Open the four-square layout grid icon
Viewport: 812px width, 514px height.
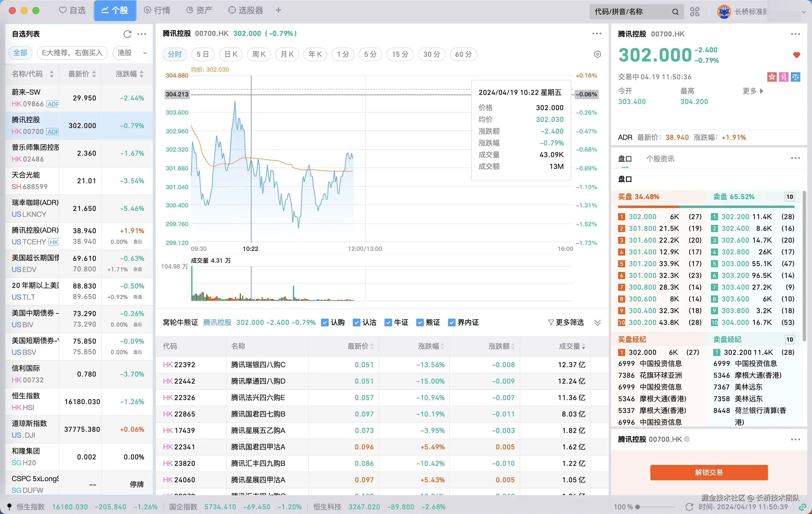pyautogui.click(x=695, y=12)
